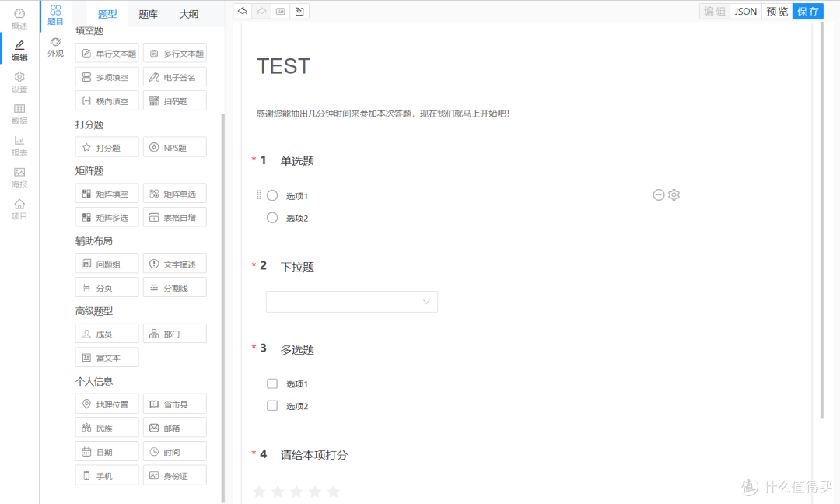Viewport: 840px width, 504px height.
Task: Insert a 文字描述 text description
Action: point(175,264)
